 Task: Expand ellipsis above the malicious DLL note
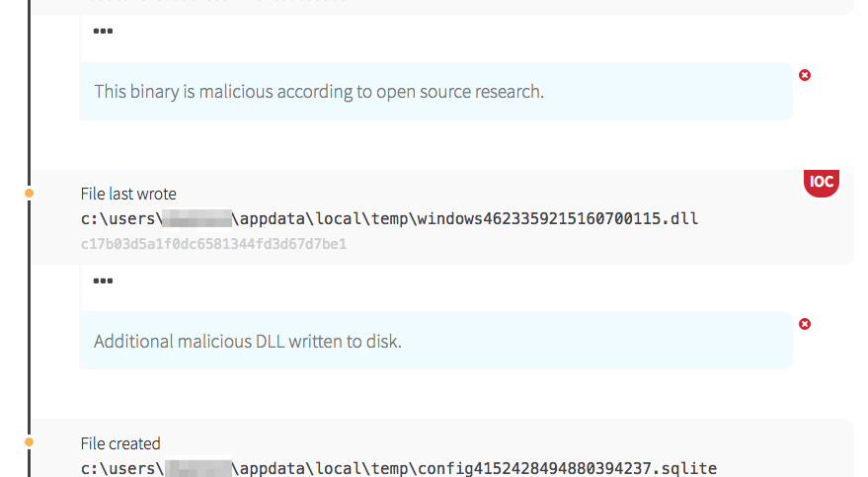coord(103,280)
